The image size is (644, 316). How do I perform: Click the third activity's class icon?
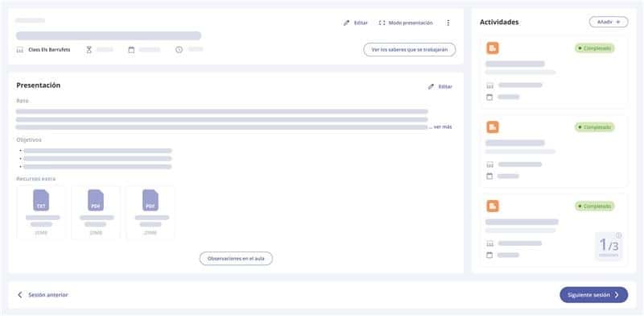point(489,243)
